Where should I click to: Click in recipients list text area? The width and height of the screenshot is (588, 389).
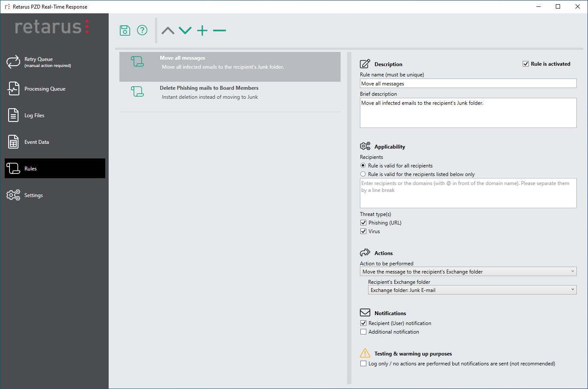[468, 193]
